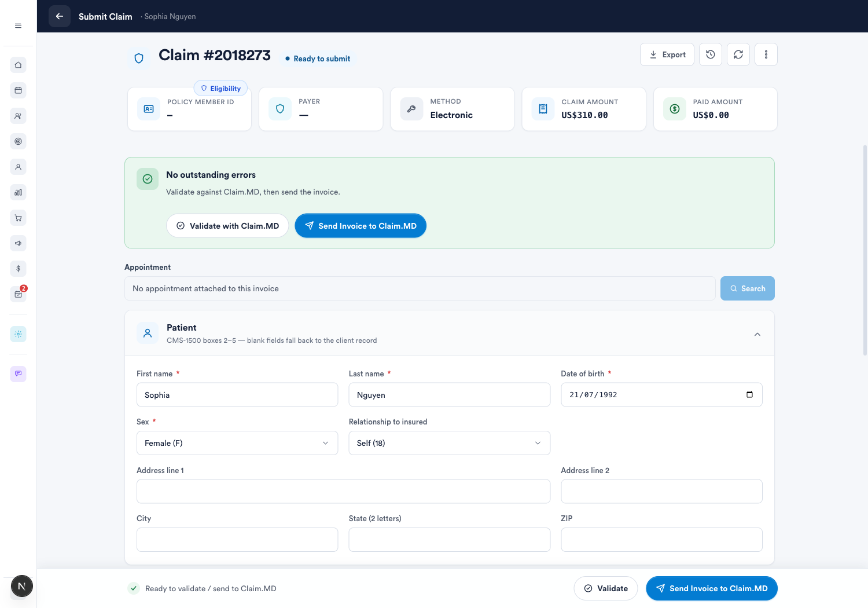This screenshot has height=608, width=868.
Task: Click the Eligibility badge
Action: (220, 89)
